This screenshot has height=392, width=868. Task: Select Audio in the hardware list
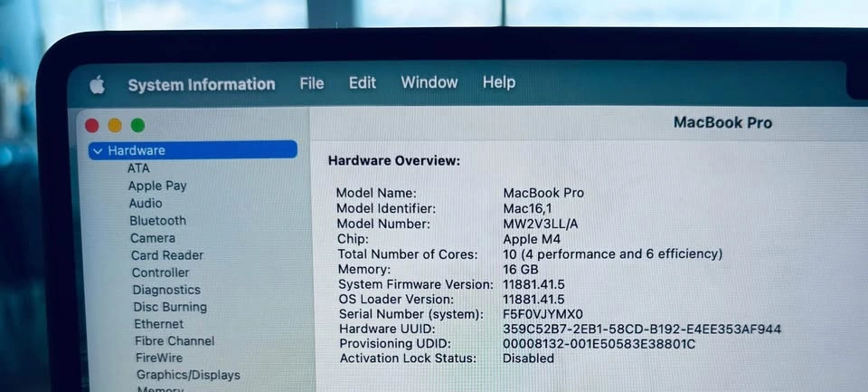point(146,203)
